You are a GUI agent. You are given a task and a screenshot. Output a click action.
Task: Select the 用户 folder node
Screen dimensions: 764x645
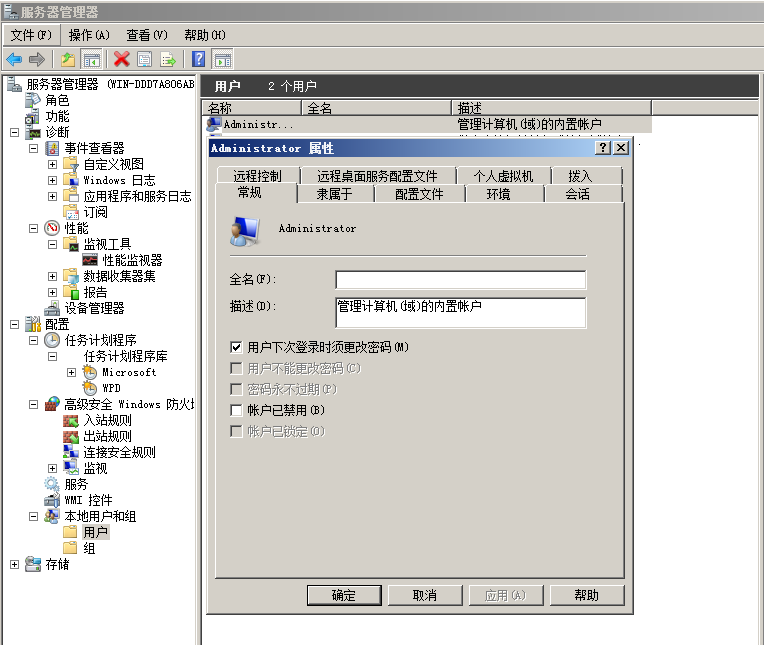point(96,532)
